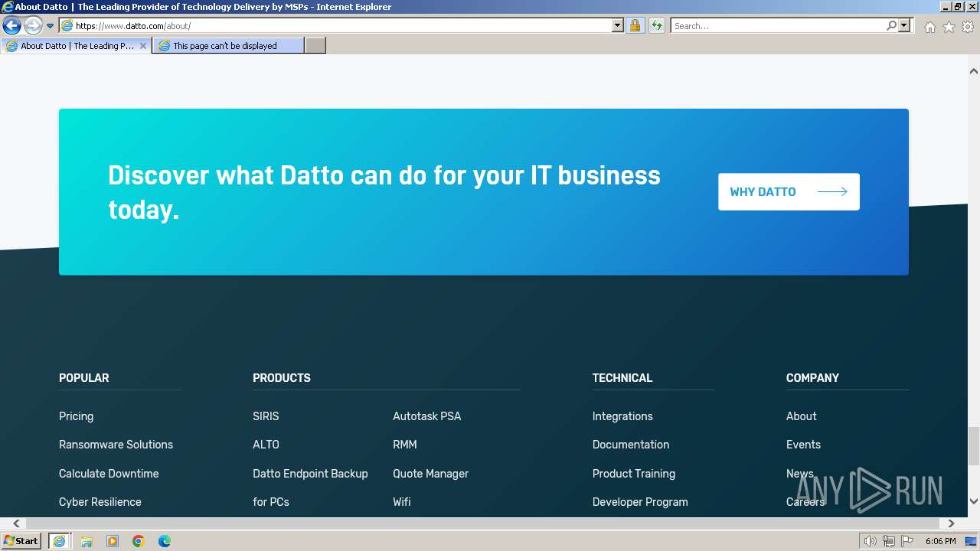980x551 pixels.
Task: Click Internet Explorer taskbar icon
Action: coord(59,541)
